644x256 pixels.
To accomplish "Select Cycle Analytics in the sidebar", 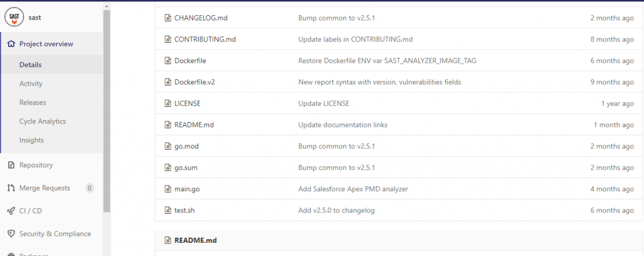I will pyautogui.click(x=43, y=121).
